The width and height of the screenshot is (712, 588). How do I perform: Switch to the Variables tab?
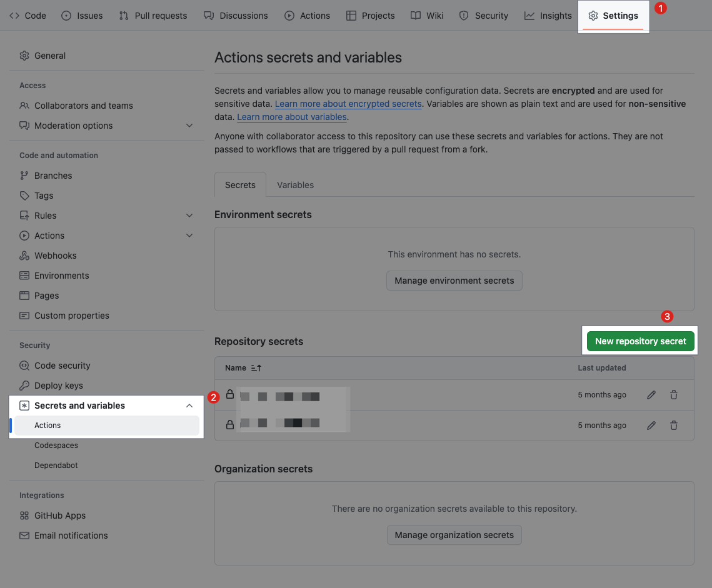point(295,185)
